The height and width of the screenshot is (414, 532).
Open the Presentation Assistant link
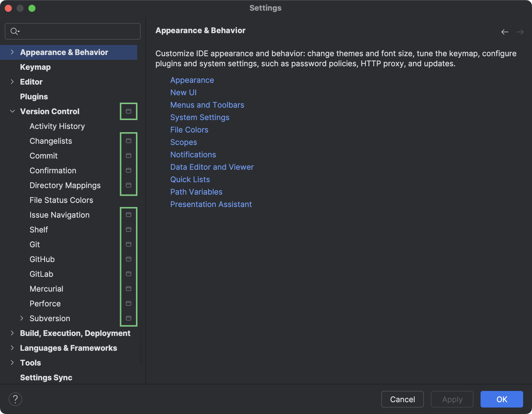coord(211,204)
